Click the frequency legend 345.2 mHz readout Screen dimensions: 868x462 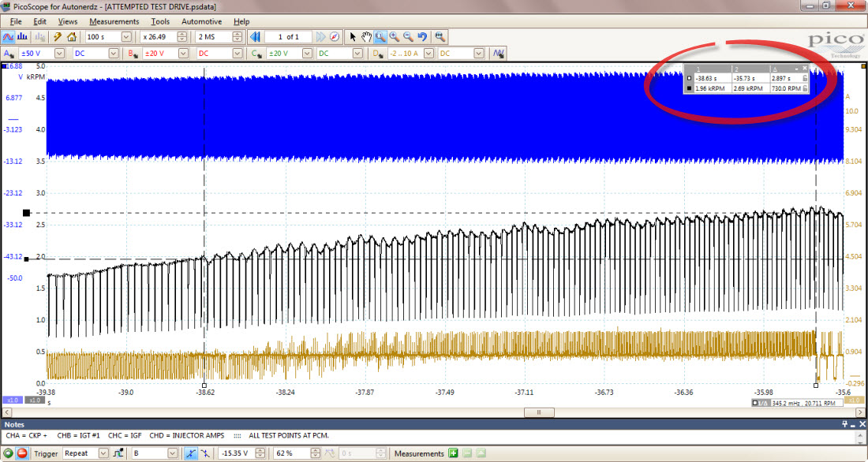[x=797, y=404]
